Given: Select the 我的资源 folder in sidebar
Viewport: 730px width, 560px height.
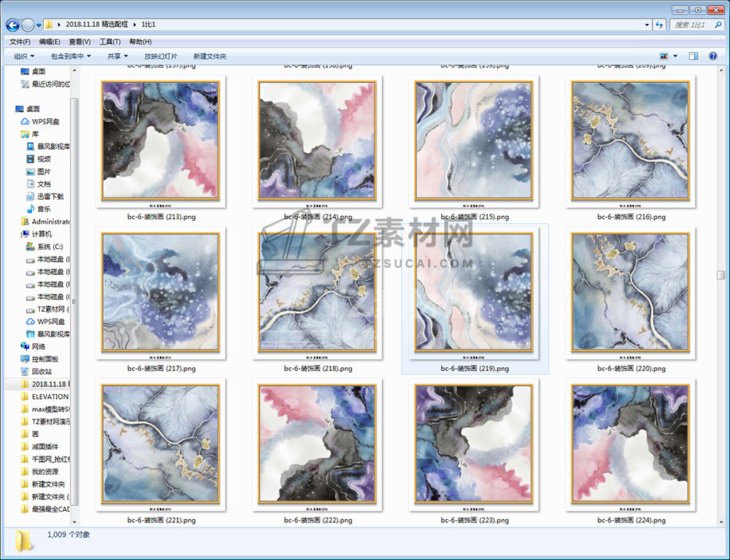Looking at the screenshot, I should (39, 472).
